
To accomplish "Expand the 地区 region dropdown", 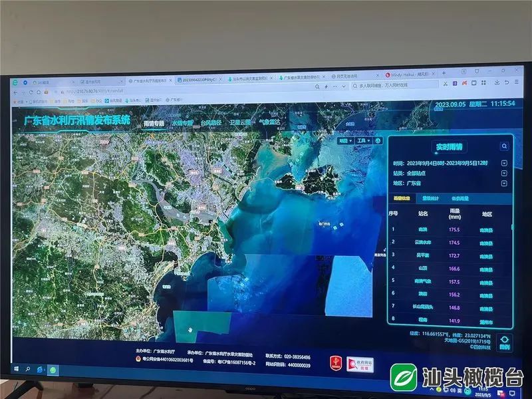I will (504, 183).
